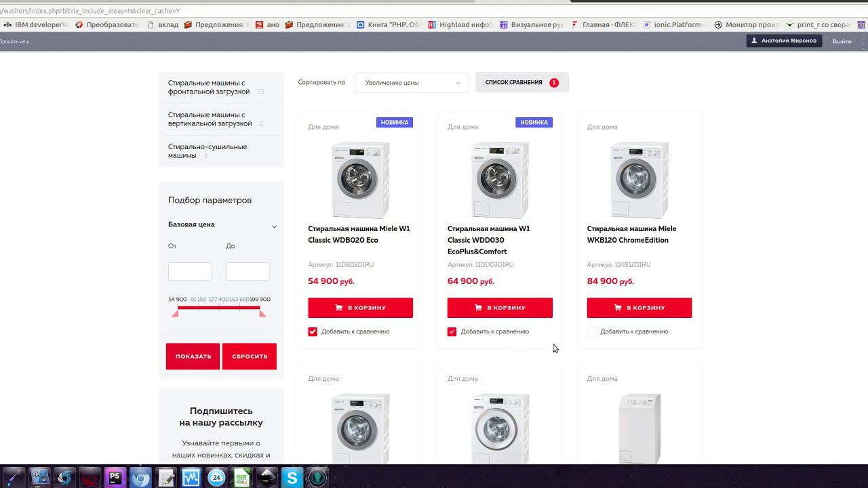
Task: Click cart icon for WKB120 ChromeEdition
Action: pos(618,308)
